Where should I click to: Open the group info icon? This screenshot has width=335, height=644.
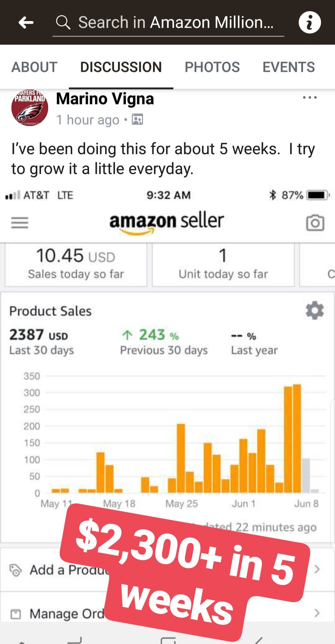[310, 22]
